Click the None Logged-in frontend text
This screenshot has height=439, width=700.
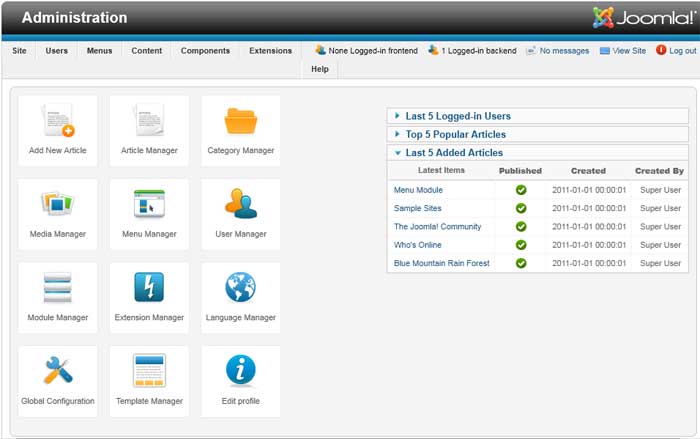(x=373, y=51)
